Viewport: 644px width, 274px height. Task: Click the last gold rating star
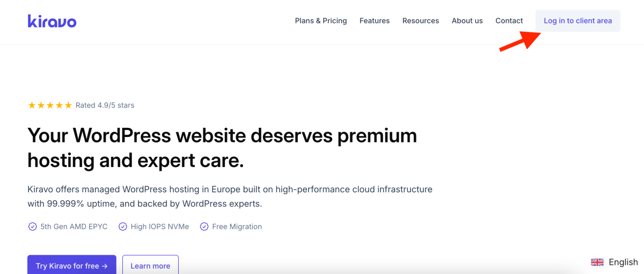[x=68, y=105]
